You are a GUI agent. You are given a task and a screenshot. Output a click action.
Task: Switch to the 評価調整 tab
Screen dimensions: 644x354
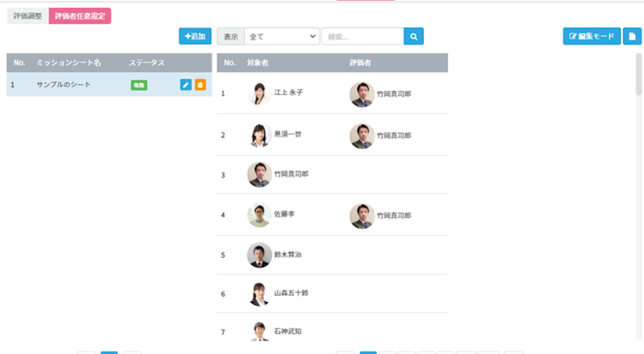click(x=28, y=16)
